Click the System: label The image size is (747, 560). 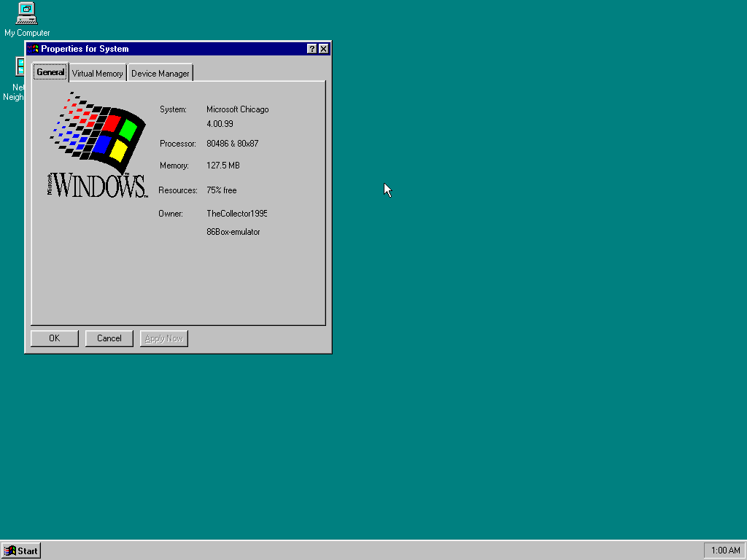(x=173, y=109)
